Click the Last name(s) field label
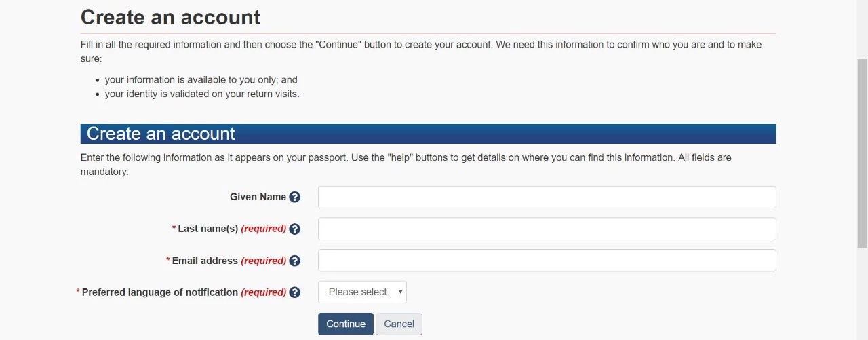868x340 pixels. 208,229
